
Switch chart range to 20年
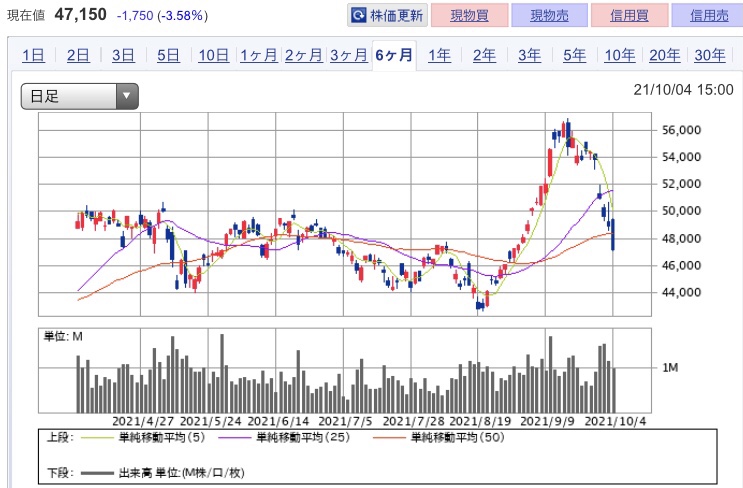click(665, 55)
